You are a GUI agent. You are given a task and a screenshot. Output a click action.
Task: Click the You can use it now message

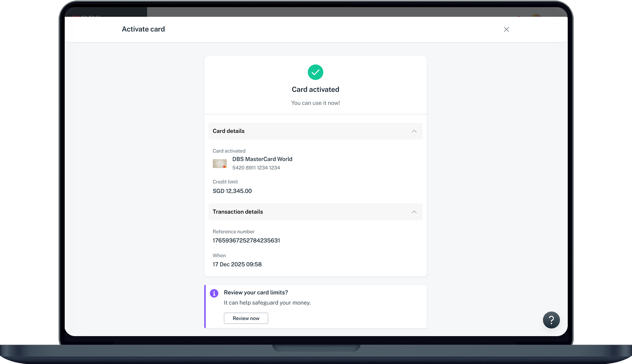pyautogui.click(x=315, y=103)
